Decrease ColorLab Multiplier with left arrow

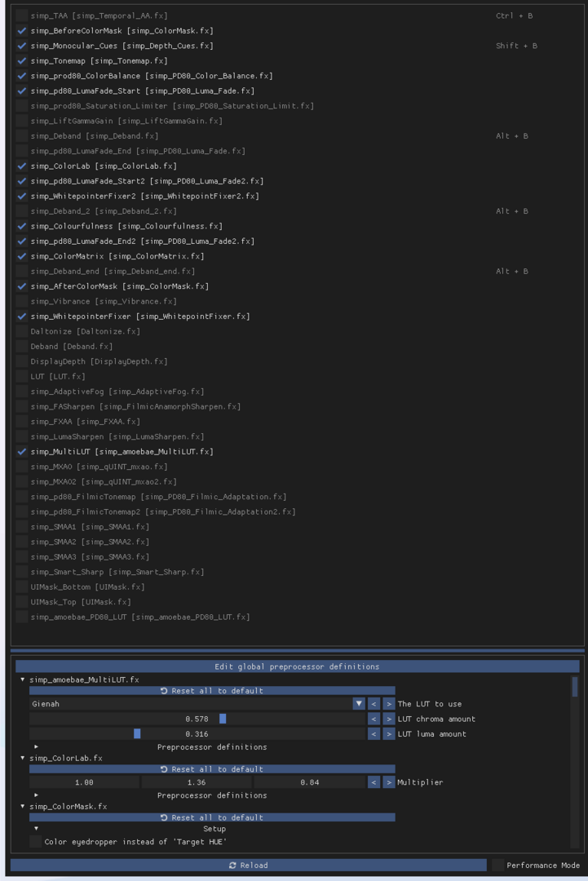374,782
